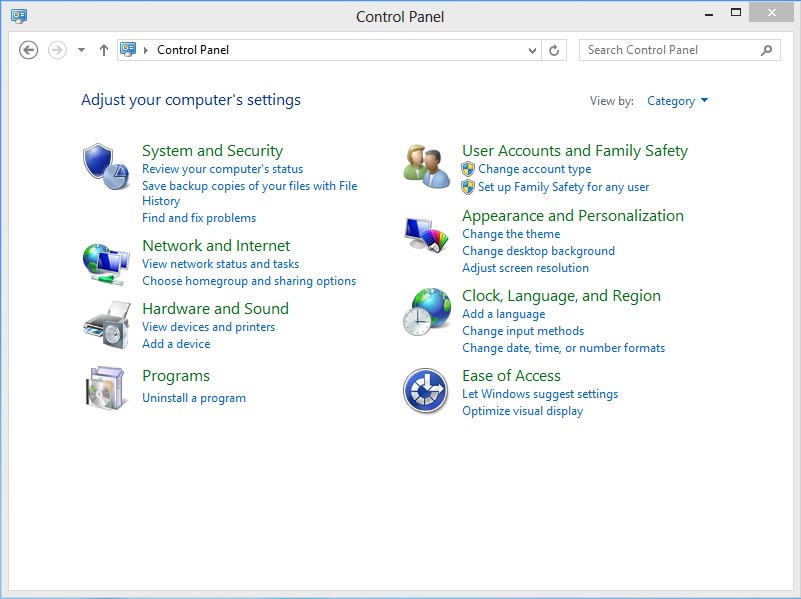Image resolution: width=801 pixels, height=599 pixels.
Task: Open Adjust screen resolution
Action: (525, 268)
